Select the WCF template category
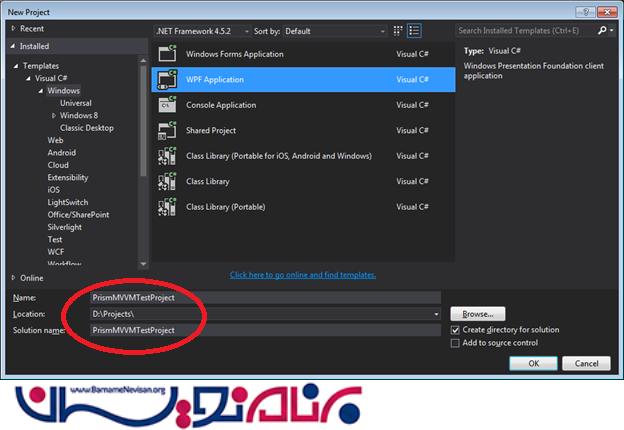The width and height of the screenshot is (624, 430). tap(55, 252)
